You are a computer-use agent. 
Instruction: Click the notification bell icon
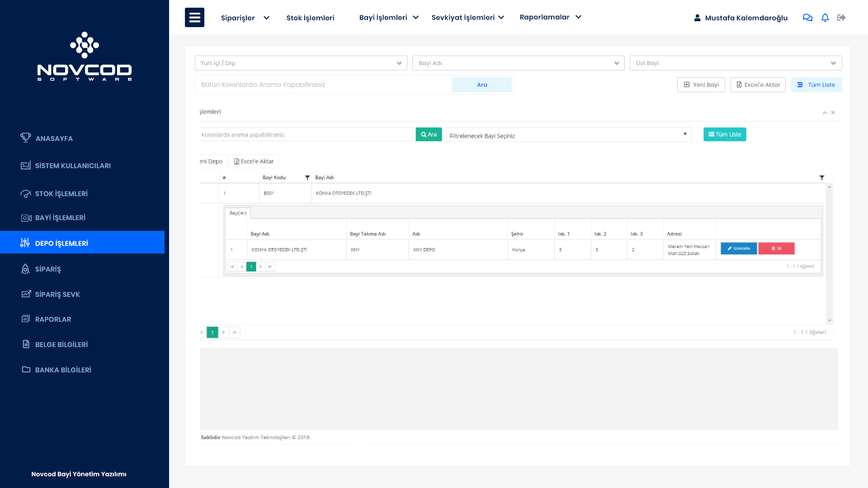click(x=825, y=18)
